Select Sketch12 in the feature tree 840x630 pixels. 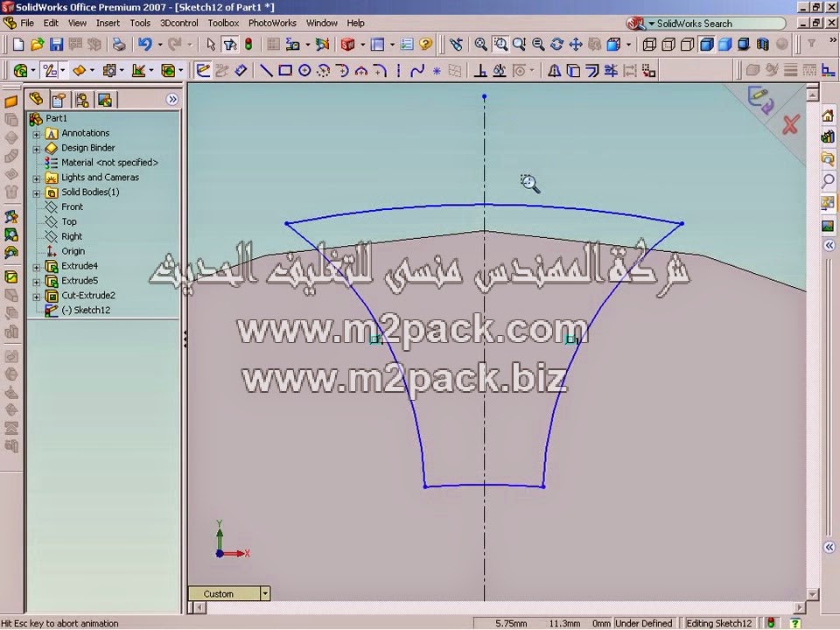pos(86,310)
